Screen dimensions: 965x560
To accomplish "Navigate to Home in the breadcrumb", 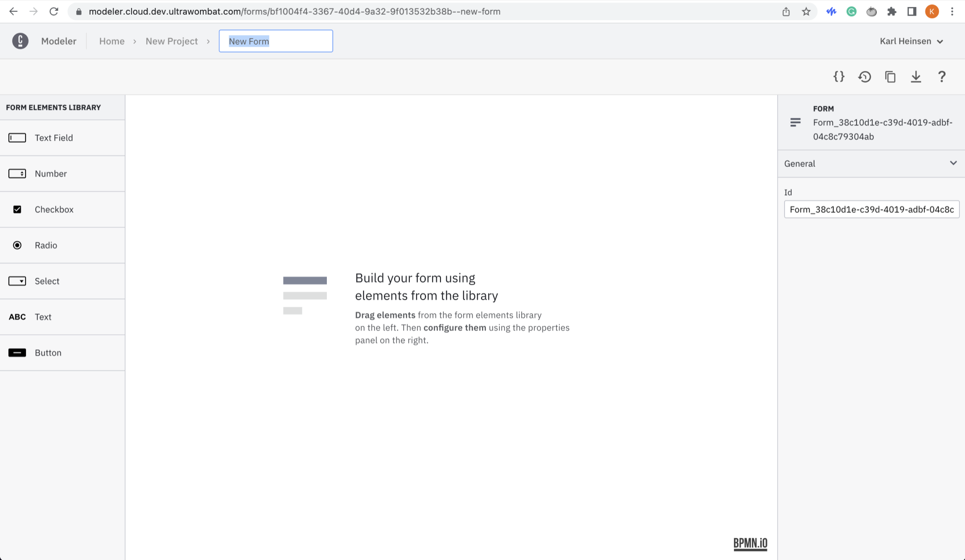I will 111,41.
